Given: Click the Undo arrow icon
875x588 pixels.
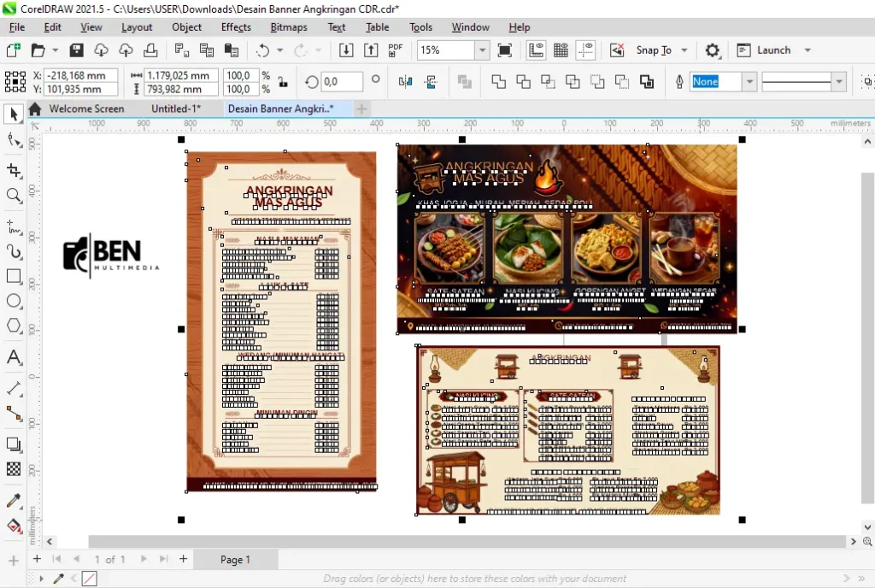Looking at the screenshot, I should [x=262, y=50].
